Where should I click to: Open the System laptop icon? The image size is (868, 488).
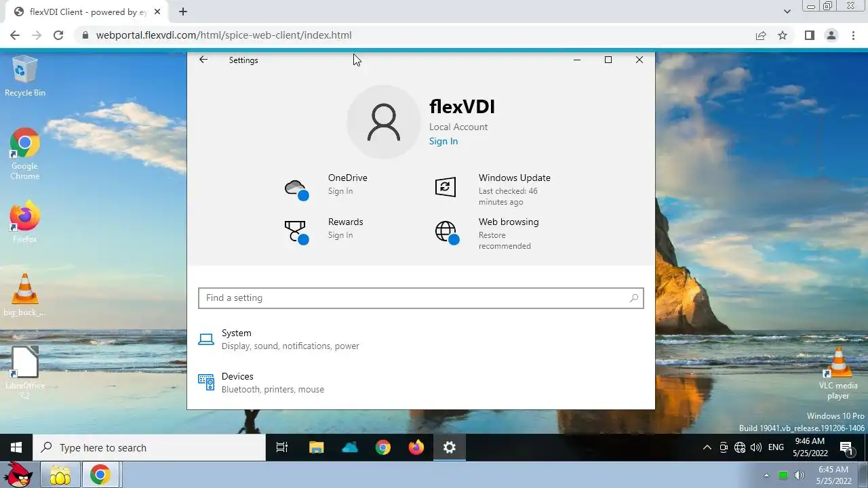tap(206, 339)
